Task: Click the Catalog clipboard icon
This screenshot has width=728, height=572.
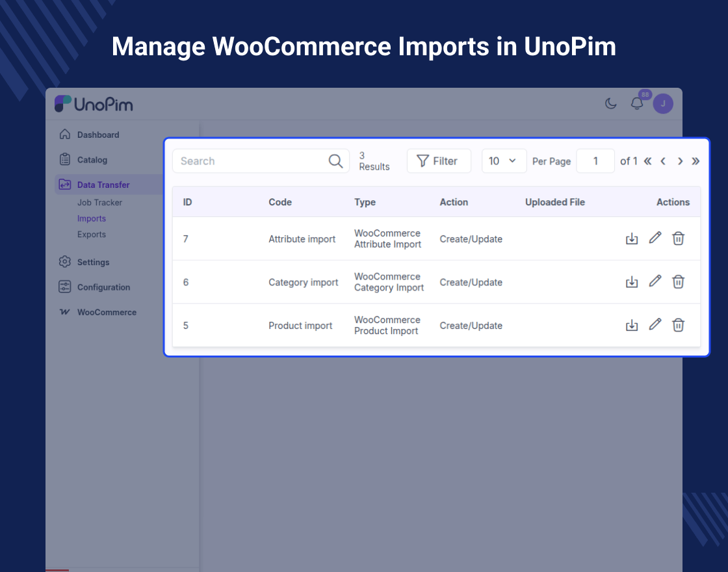Action: click(x=65, y=159)
